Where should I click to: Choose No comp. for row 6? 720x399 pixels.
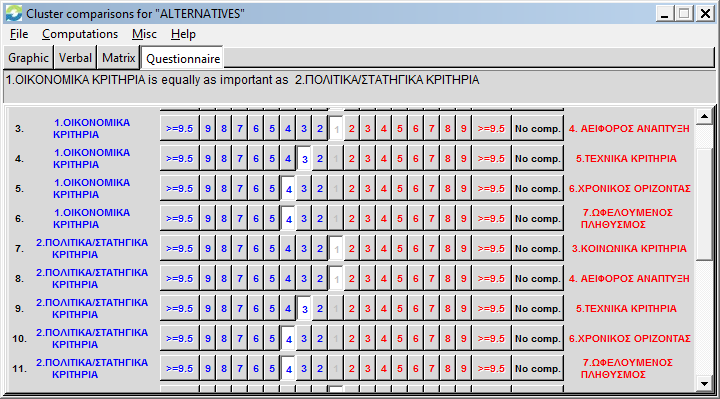point(538,219)
